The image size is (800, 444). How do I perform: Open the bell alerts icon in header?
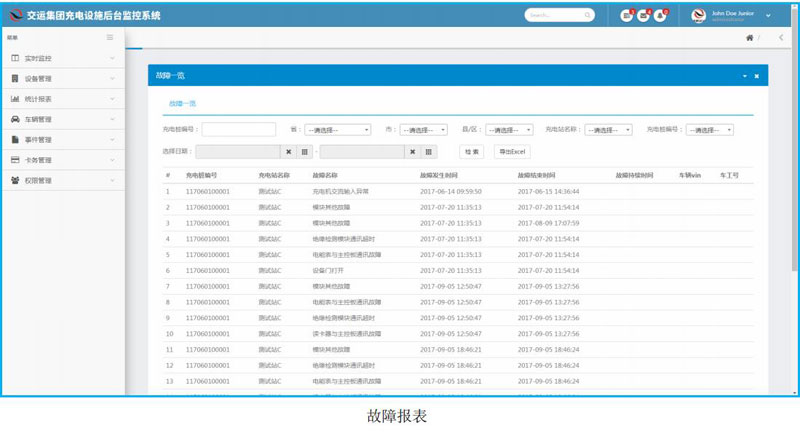pyautogui.click(x=659, y=16)
